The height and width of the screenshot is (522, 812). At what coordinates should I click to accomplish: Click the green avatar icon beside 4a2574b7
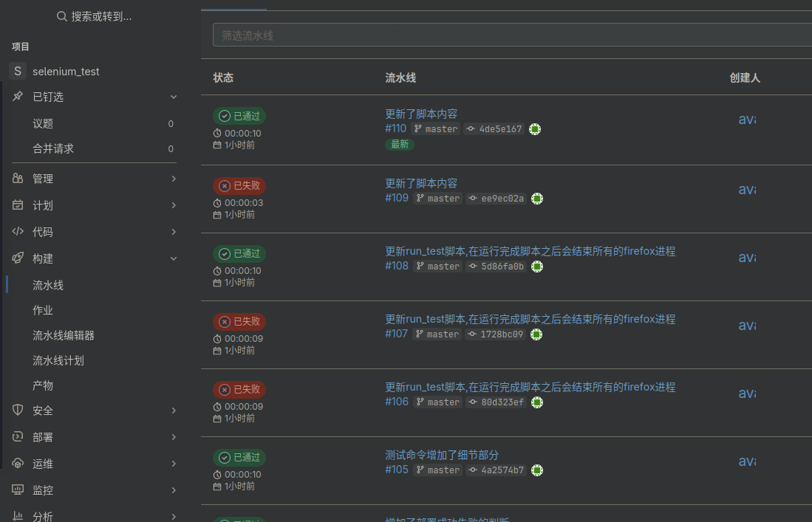[x=537, y=470]
